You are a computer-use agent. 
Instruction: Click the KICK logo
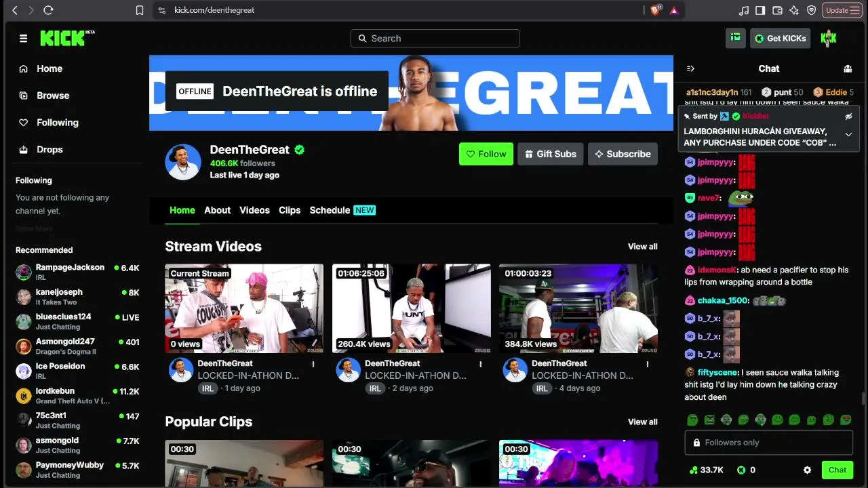click(x=67, y=38)
